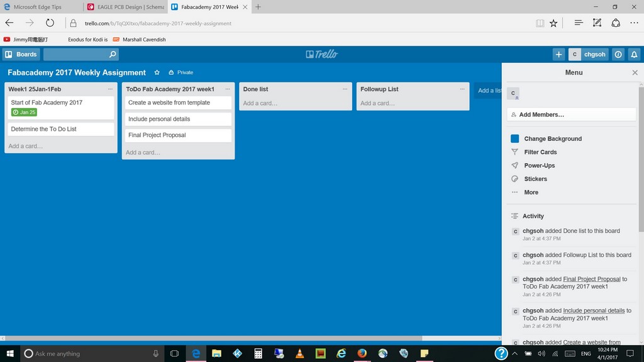Open the Done list options menu
Image resolution: width=644 pixels, height=362 pixels.
tap(345, 89)
